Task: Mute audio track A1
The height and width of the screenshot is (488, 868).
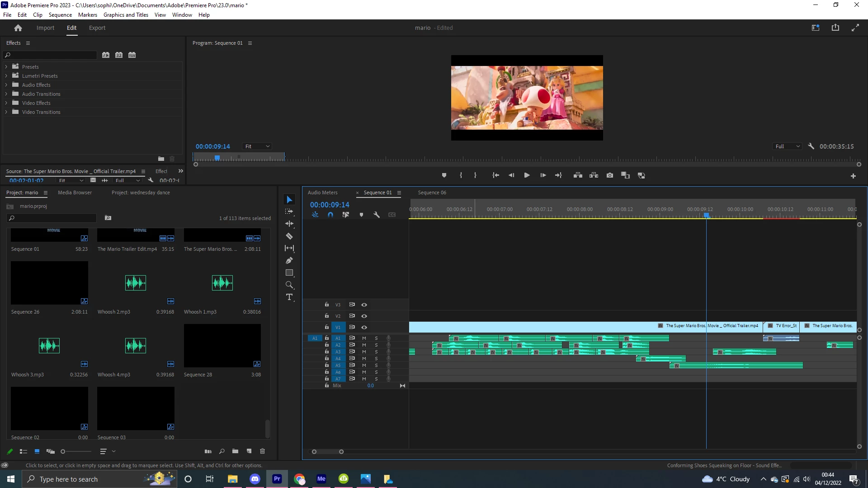Action: [364, 338]
